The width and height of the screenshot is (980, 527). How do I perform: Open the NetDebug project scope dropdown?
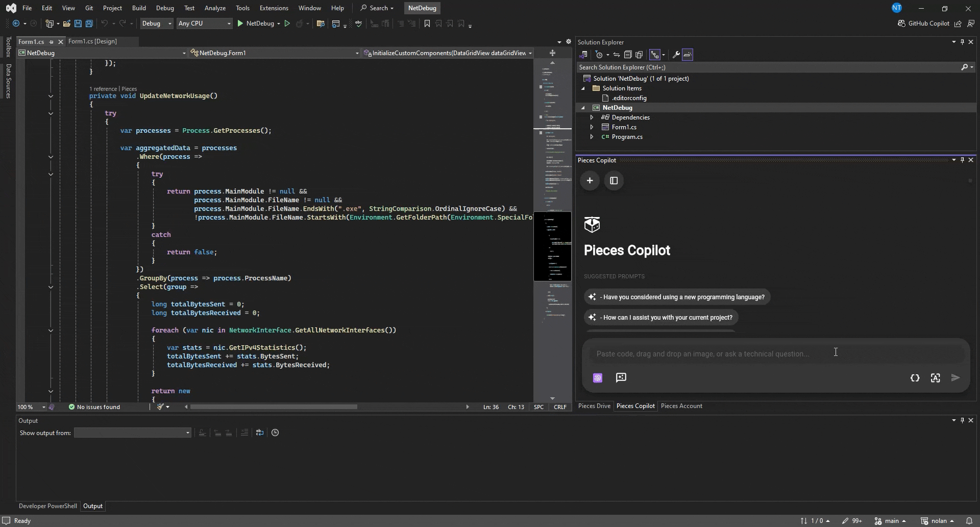pos(102,53)
